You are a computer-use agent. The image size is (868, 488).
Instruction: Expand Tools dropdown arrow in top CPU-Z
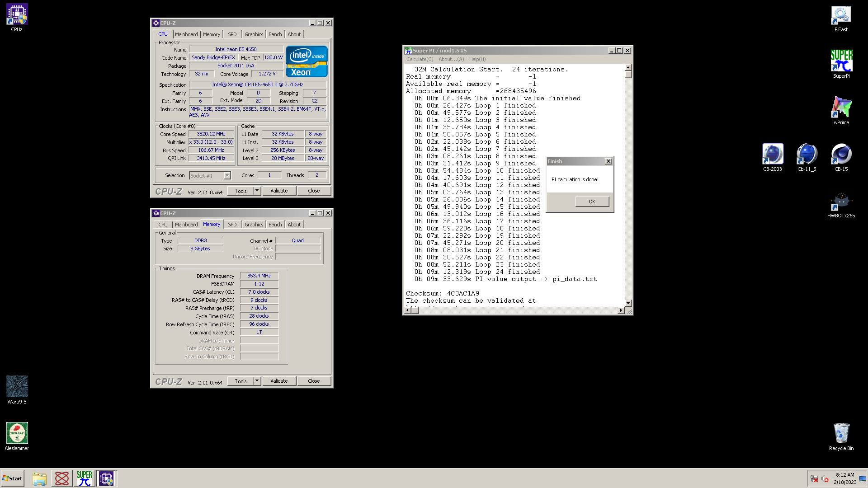(257, 191)
